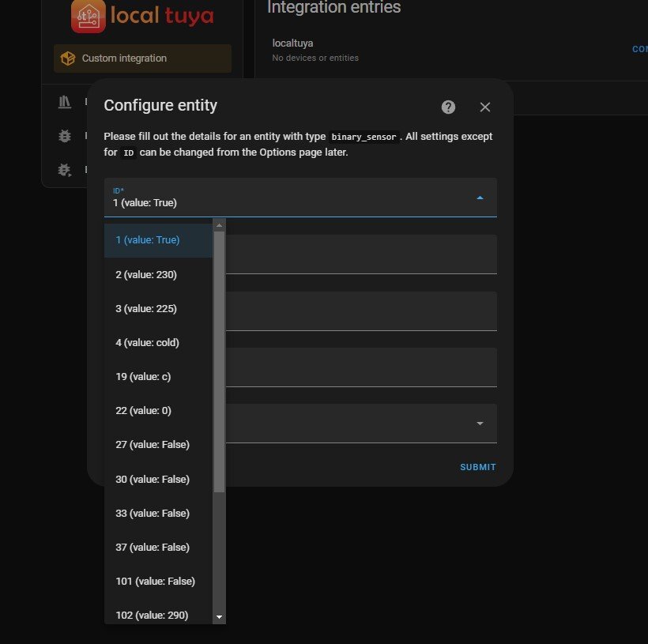648x644 pixels.
Task: Select option 2 (value: 230)
Action: pos(158,275)
